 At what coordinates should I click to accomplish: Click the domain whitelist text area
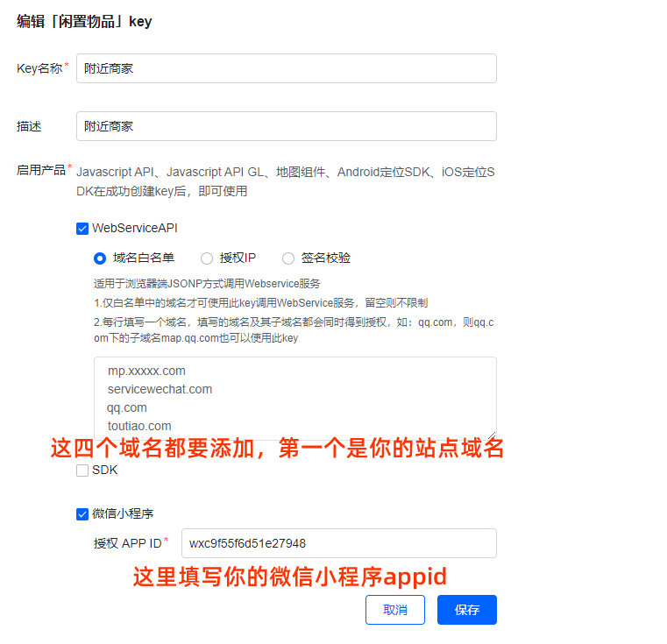point(294,398)
